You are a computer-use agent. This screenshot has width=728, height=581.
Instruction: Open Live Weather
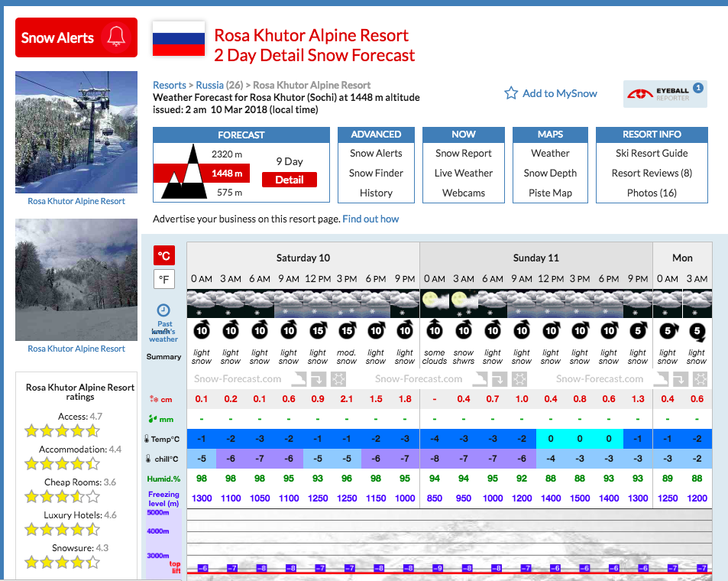click(464, 174)
